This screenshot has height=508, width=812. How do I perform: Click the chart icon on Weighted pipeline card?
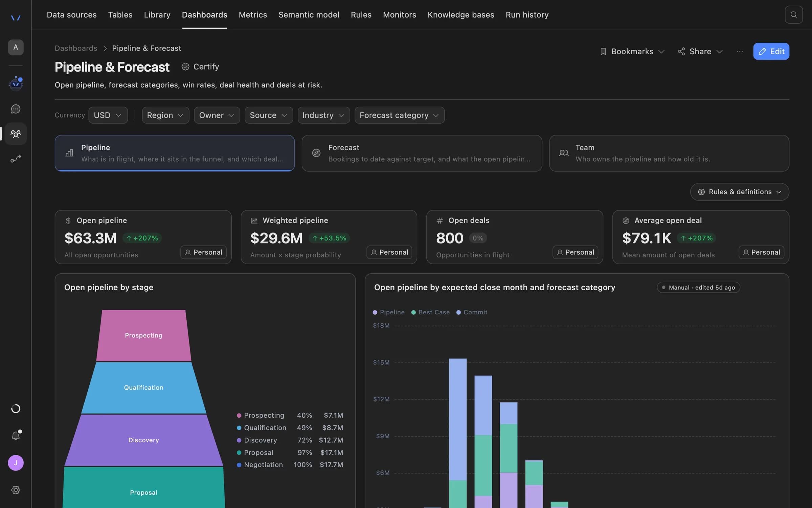(x=254, y=221)
